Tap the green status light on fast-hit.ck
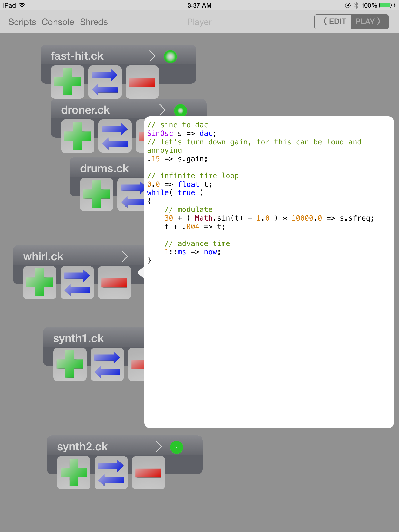Screen dimensions: 399x532 [170, 57]
